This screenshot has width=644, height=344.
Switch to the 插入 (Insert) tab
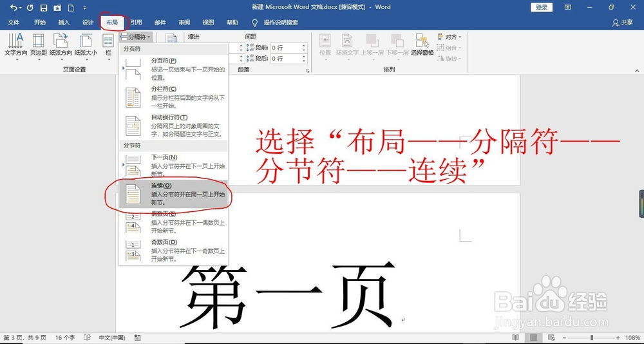pos(64,23)
